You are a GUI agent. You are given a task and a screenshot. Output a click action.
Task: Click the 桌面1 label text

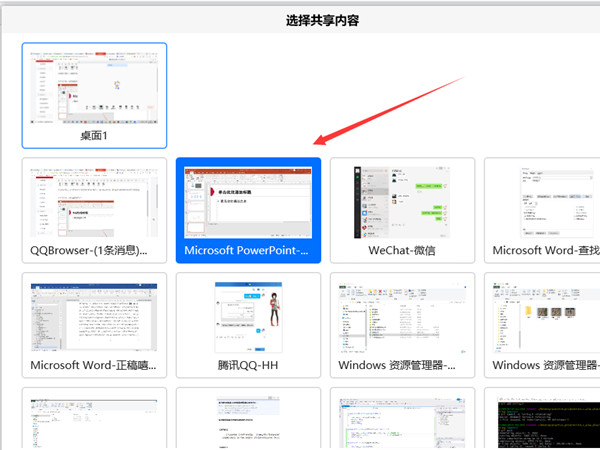[94, 136]
